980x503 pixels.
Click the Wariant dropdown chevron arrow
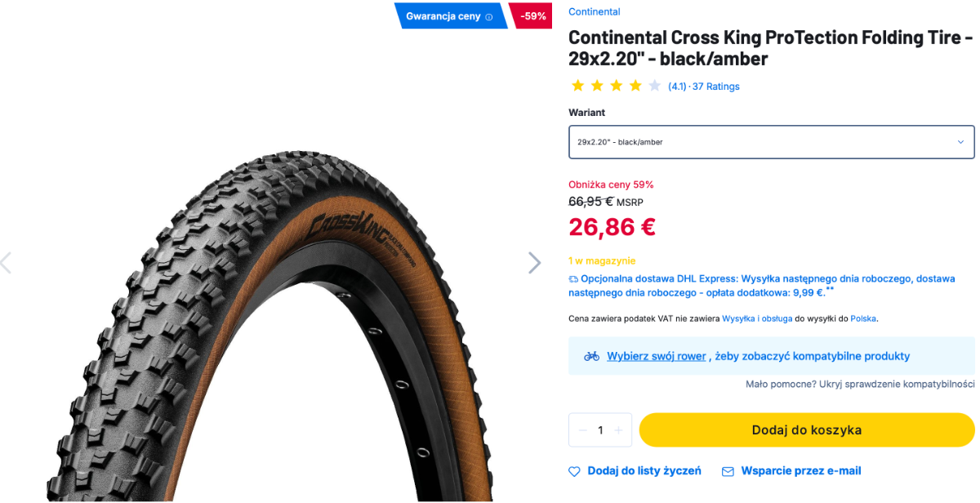click(960, 142)
